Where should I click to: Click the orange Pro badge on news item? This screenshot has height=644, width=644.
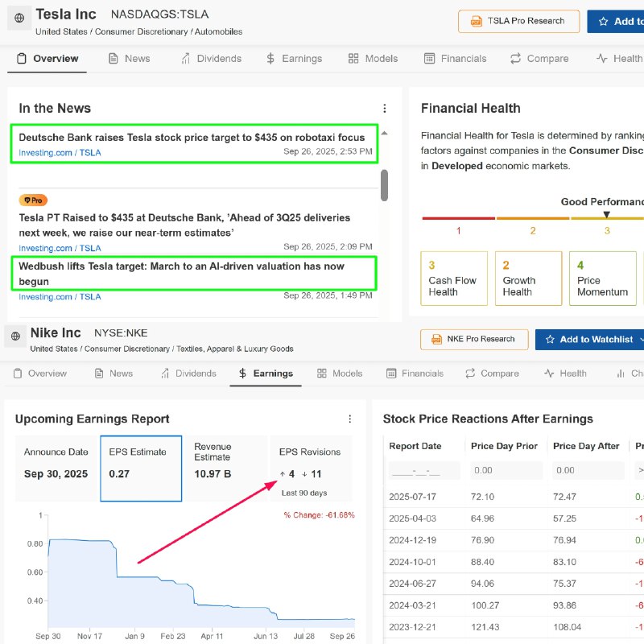point(33,200)
